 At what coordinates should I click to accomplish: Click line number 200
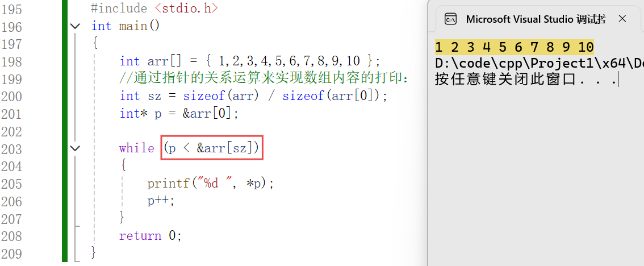coord(11,96)
